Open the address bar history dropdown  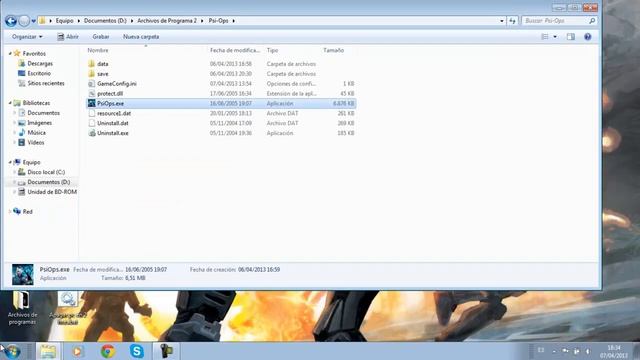point(502,21)
